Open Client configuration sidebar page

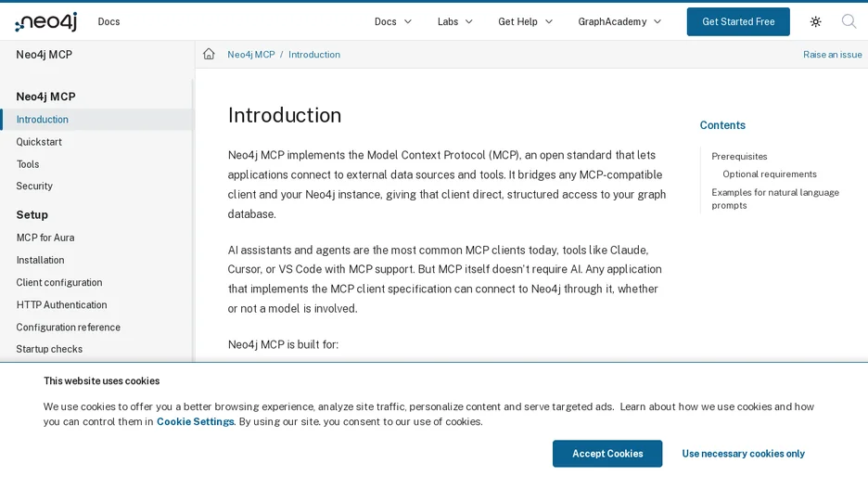click(x=59, y=282)
